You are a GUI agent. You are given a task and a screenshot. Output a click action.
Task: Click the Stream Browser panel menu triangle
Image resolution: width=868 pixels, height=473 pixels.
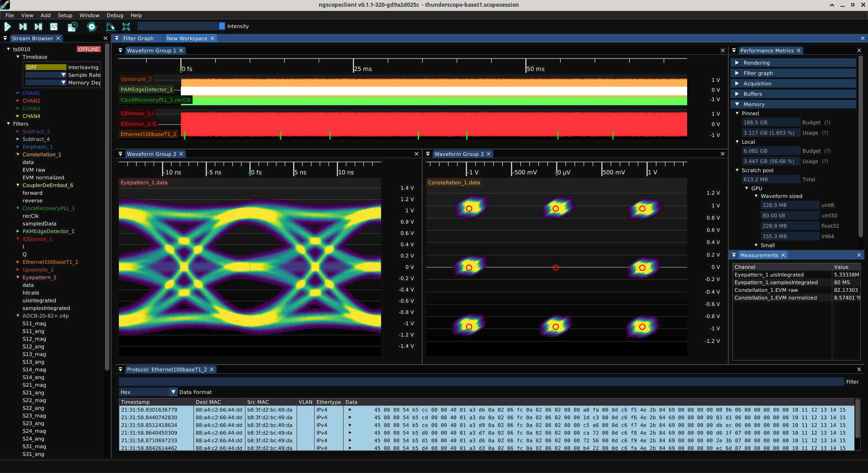[5, 38]
